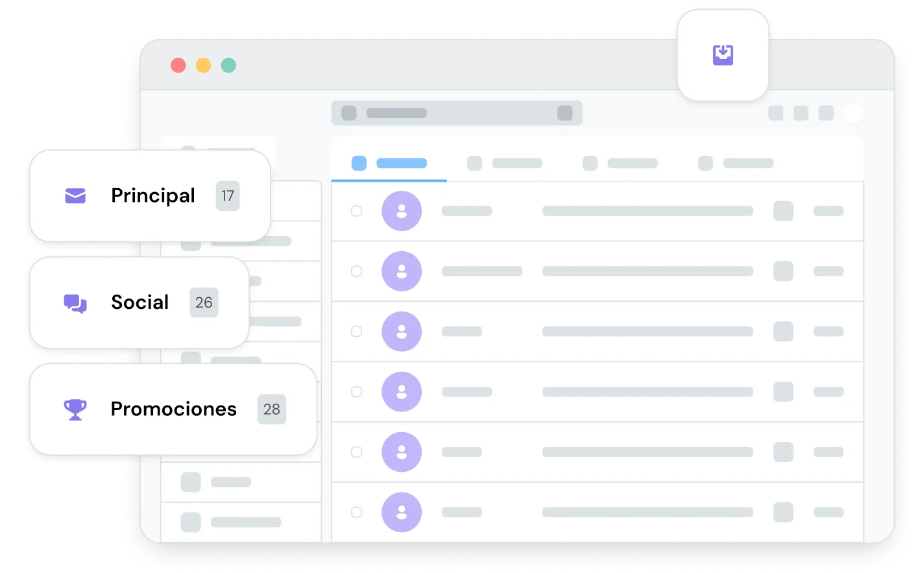Screen dimensions: 924x573
Task: Click the Social chat bubbles icon
Action: click(x=75, y=303)
